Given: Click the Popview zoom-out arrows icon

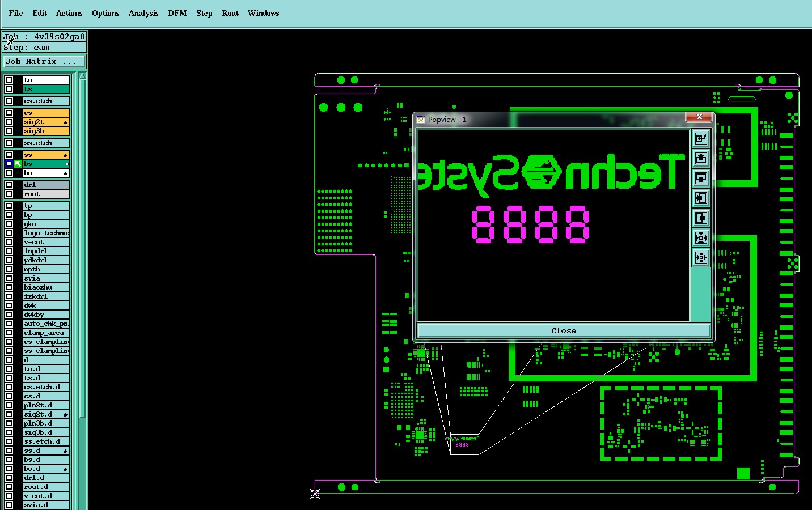Looking at the screenshot, I should click(x=701, y=258).
